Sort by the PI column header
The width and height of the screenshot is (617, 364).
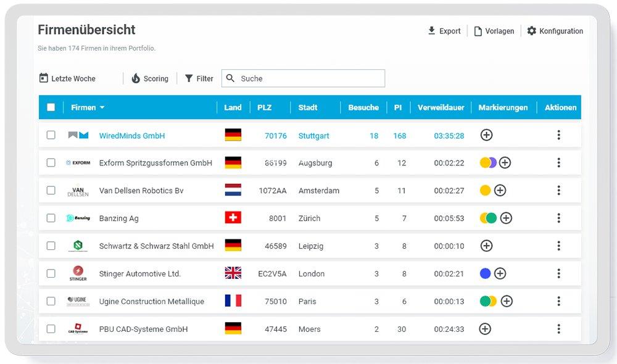click(x=398, y=107)
